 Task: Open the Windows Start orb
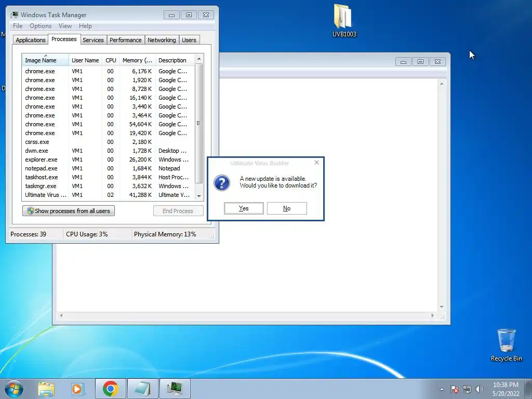(x=14, y=389)
